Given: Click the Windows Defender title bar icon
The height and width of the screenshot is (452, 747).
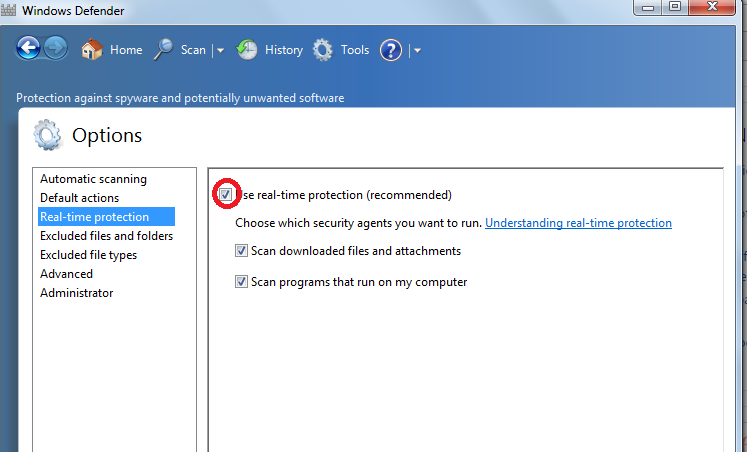Looking at the screenshot, I should click(x=8, y=10).
